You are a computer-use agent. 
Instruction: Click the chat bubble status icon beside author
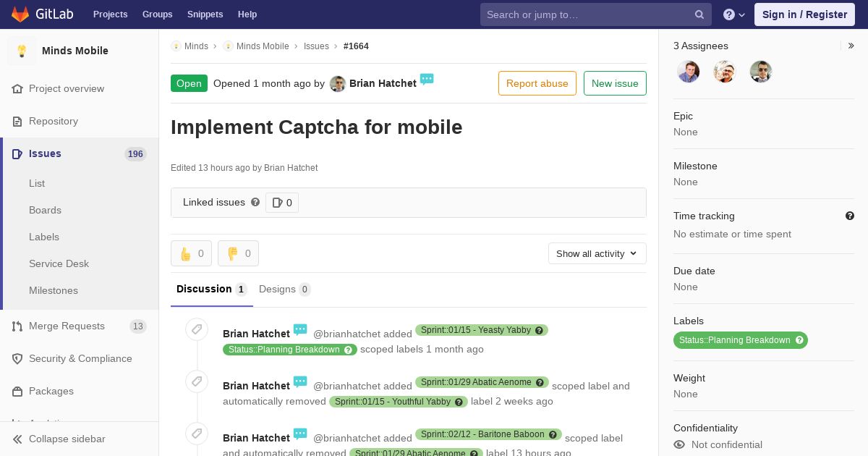pyautogui.click(x=427, y=79)
